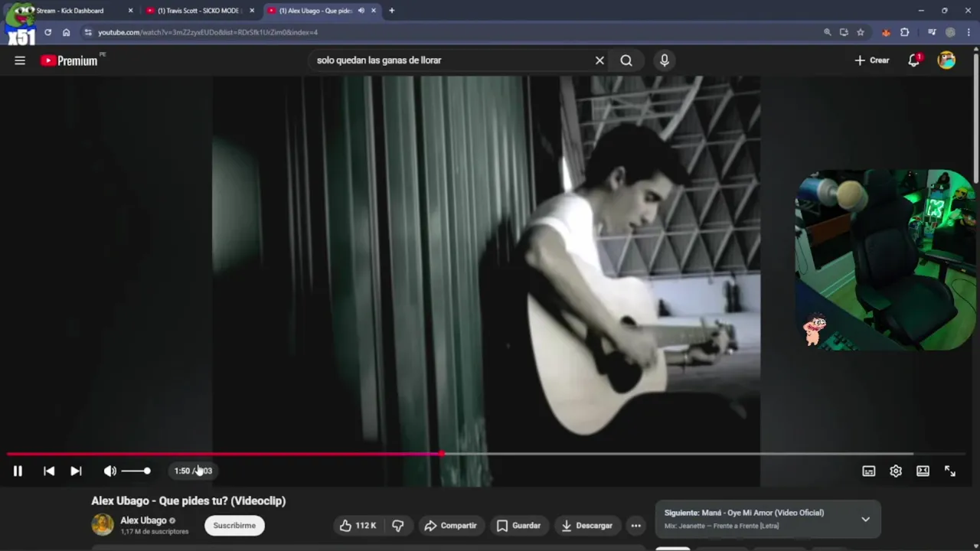Image resolution: width=980 pixels, height=551 pixels.
Task: Close the Kick Dashboard tab
Action: [x=130, y=11]
